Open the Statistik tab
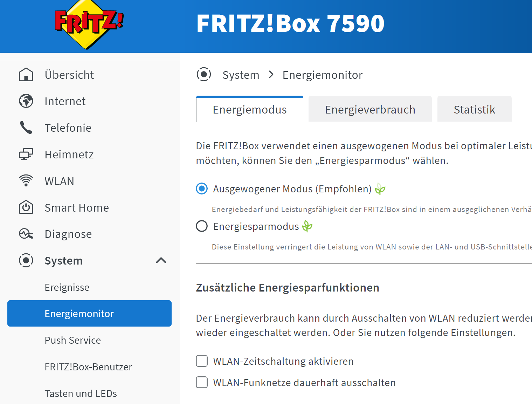 pos(475,110)
